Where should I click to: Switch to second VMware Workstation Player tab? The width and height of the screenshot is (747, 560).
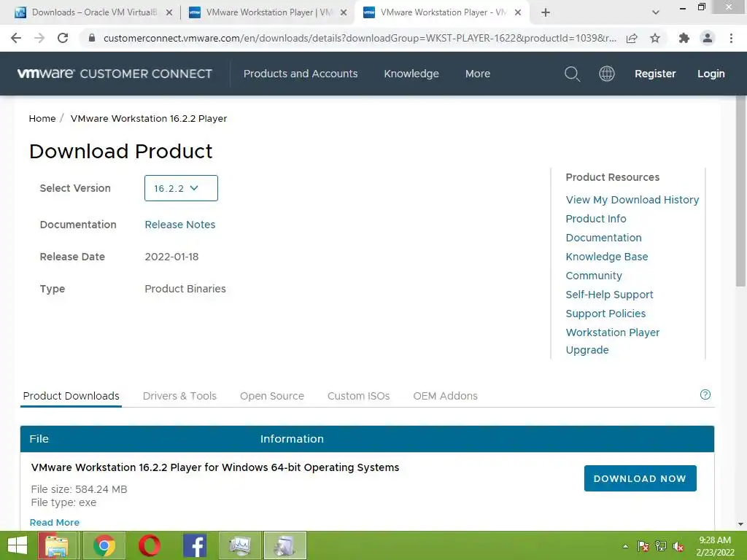coord(262,12)
